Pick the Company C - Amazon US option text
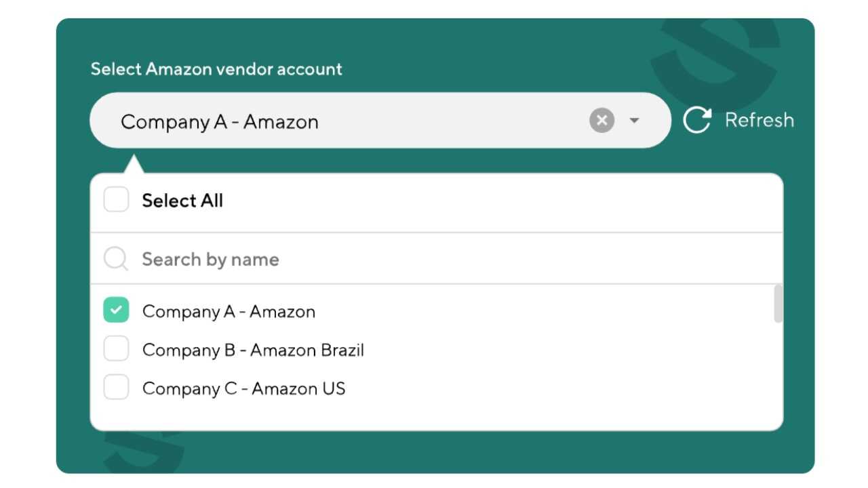 point(243,389)
